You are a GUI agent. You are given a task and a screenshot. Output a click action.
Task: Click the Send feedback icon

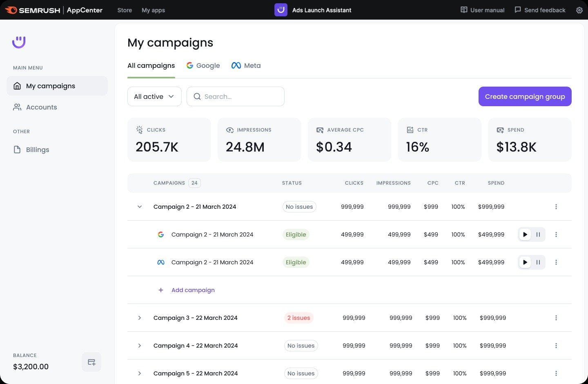pyautogui.click(x=518, y=10)
